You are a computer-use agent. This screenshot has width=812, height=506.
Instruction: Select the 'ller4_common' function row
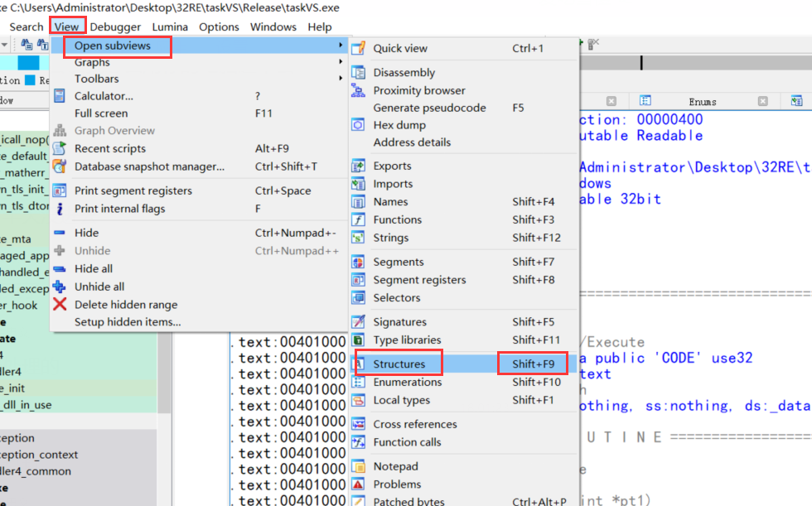pos(78,471)
